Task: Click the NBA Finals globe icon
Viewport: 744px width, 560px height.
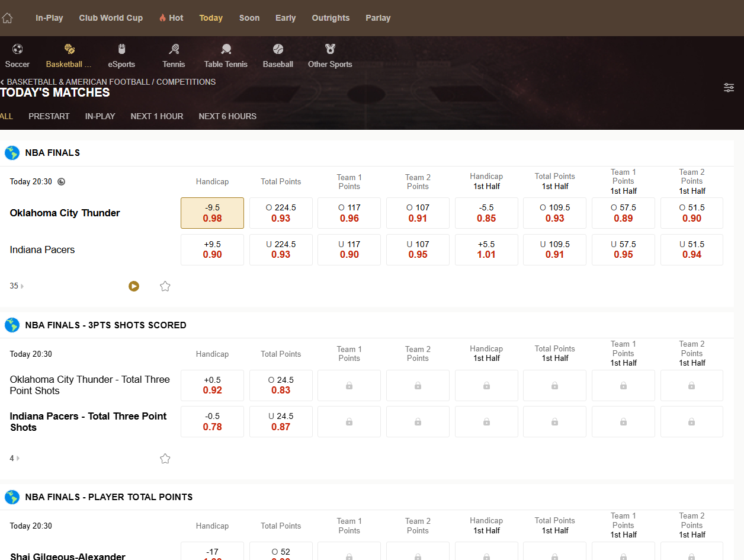Action: 12,153
